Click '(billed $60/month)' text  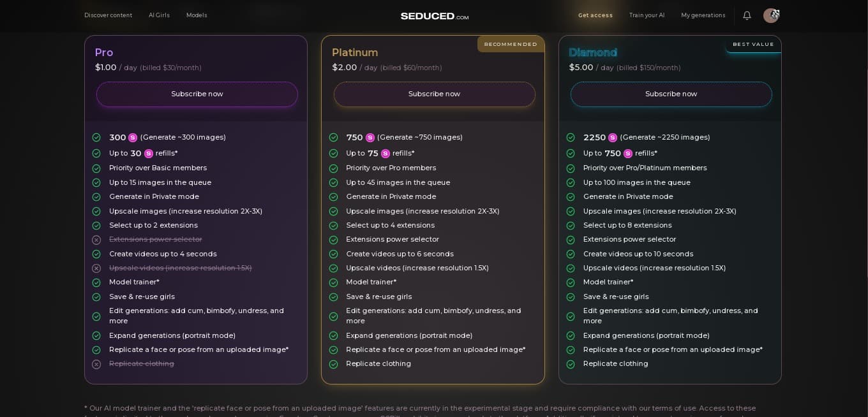pos(411,68)
